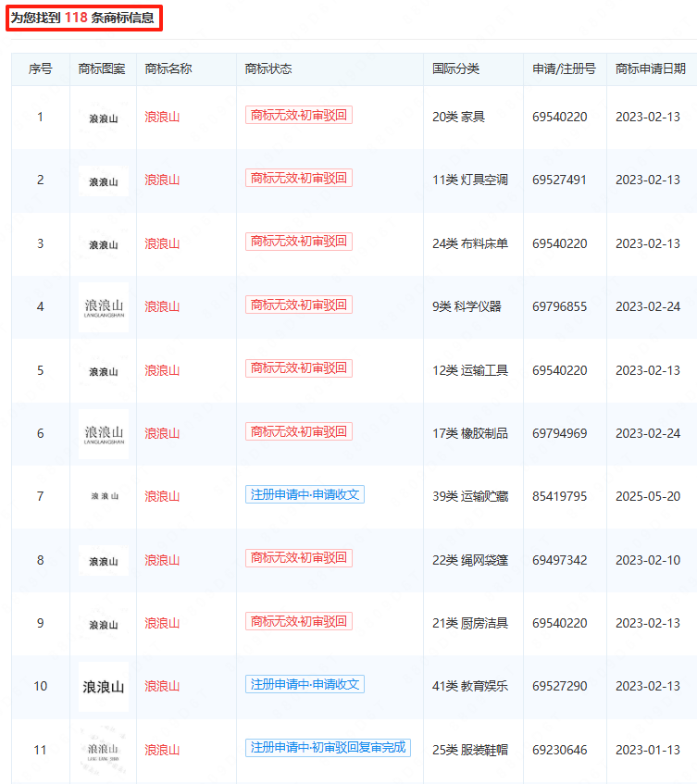Click 注册申请中·申请收文 status for 教育娱乐 row
Image resolution: width=697 pixels, height=784 pixels.
[x=305, y=684]
